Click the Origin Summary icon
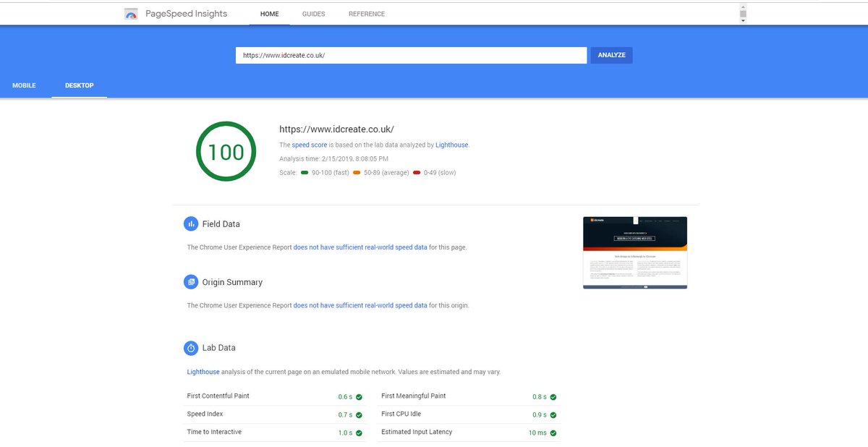Viewport: 868px width, 447px height. pyautogui.click(x=191, y=282)
